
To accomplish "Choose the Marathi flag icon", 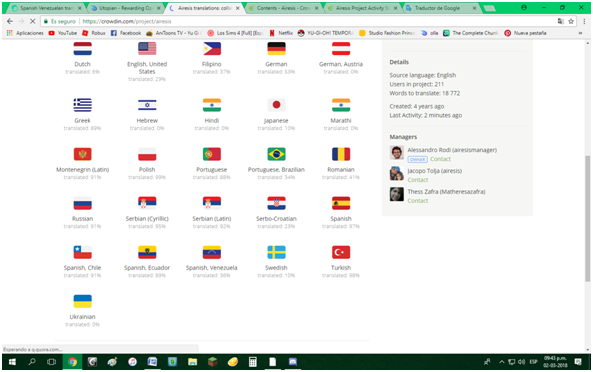I will 341,105.
